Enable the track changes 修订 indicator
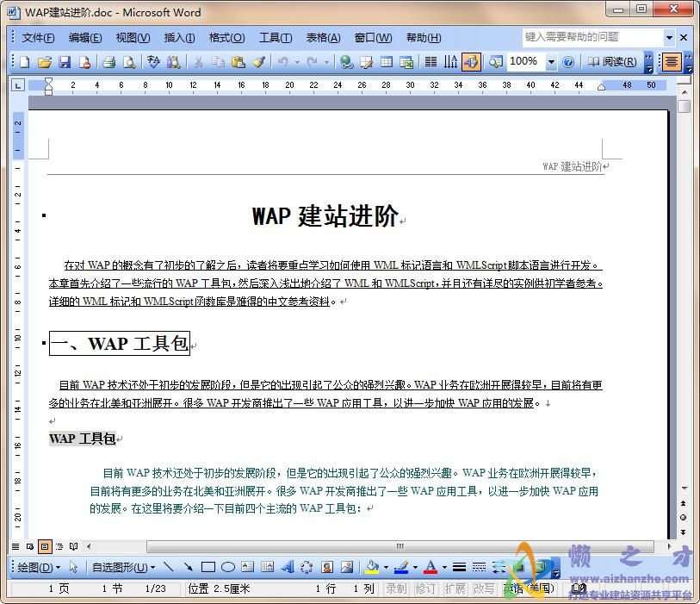The width and height of the screenshot is (700, 604). [427, 588]
